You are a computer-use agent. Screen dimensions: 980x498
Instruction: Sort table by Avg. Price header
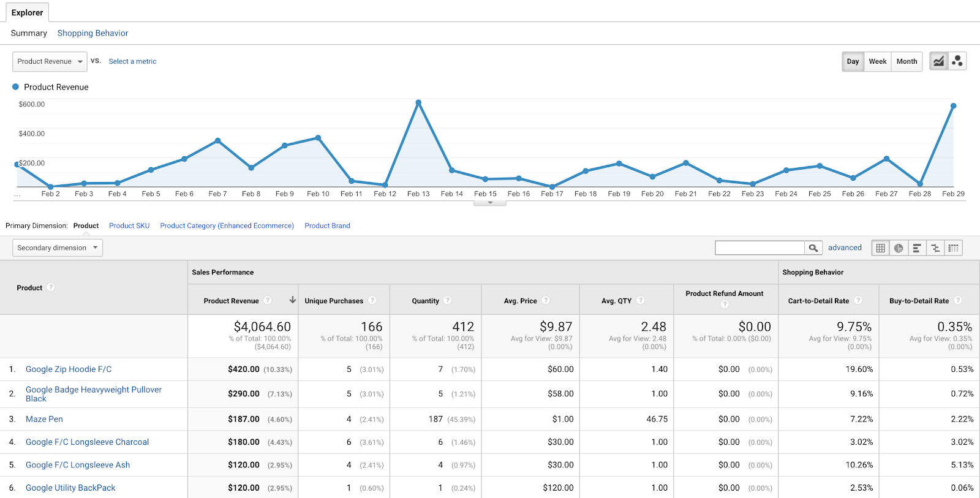coord(520,301)
